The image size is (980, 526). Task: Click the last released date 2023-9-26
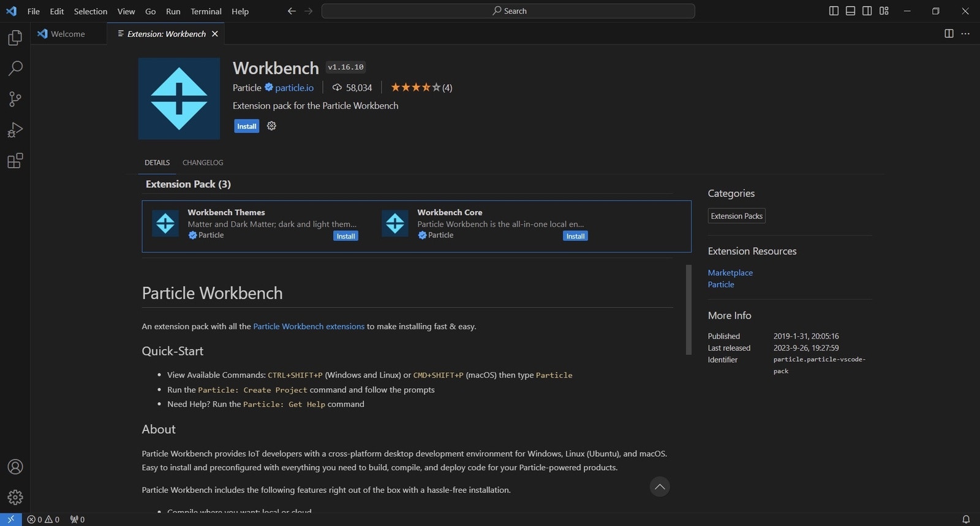click(806, 348)
